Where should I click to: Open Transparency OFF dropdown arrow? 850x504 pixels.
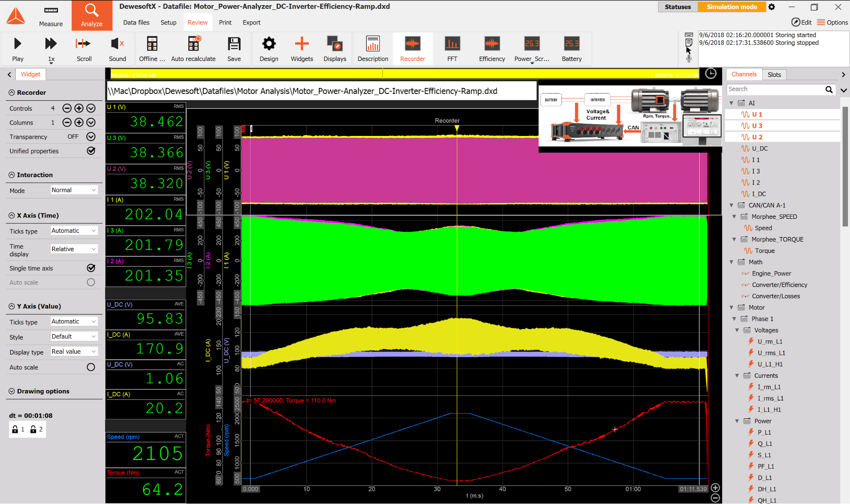91,136
